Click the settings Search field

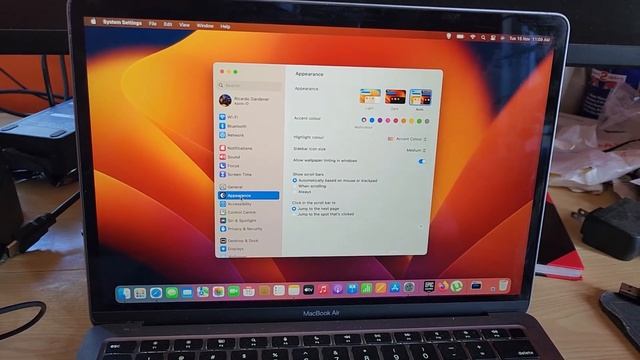[x=249, y=86]
